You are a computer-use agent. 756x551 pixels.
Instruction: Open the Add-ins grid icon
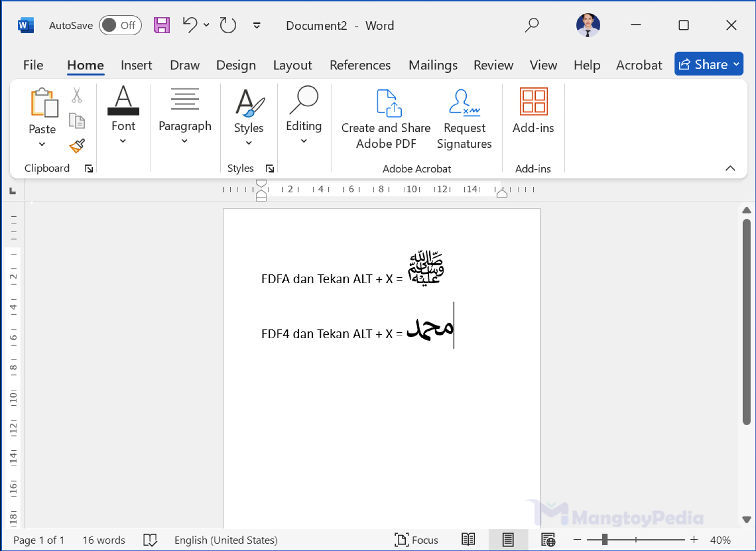[533, 101]
